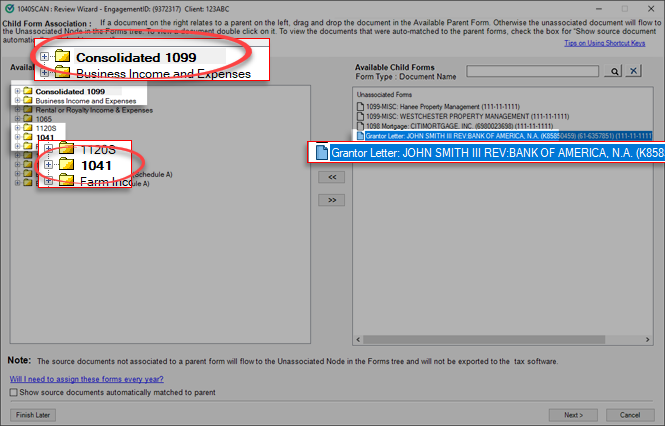The width and height of the screenshot is (665, 426).
Task: Close the Review Wizard window
Action: (651, 8)
